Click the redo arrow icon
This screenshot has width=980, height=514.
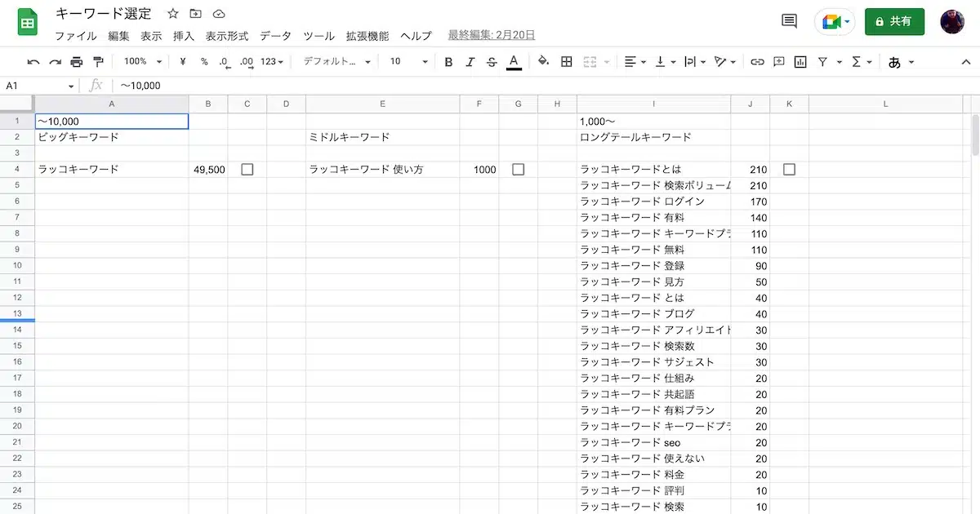pos(55,62)
